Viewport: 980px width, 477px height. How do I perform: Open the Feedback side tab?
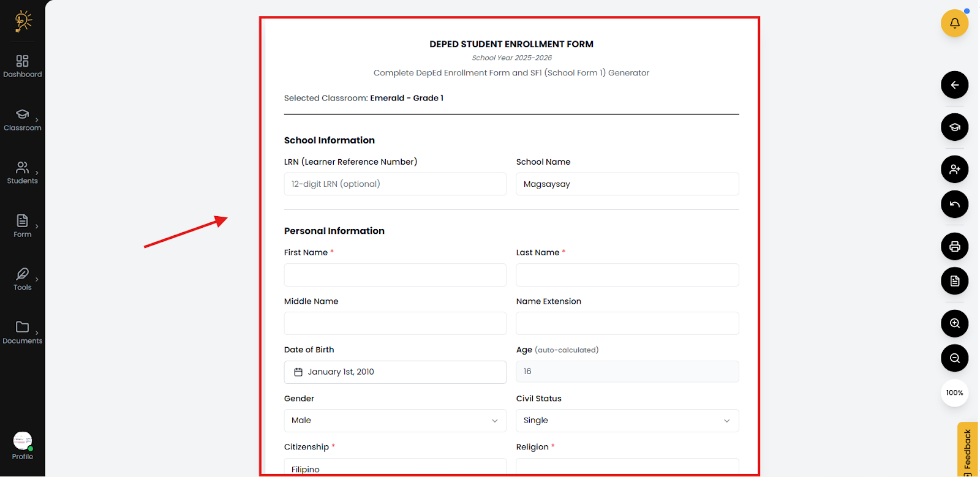pos(967,450)
